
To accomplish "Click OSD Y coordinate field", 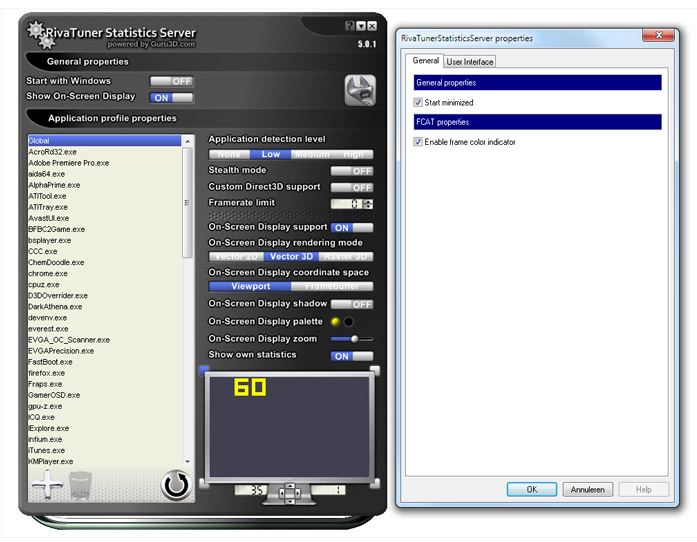I will [x=328, y=490].
